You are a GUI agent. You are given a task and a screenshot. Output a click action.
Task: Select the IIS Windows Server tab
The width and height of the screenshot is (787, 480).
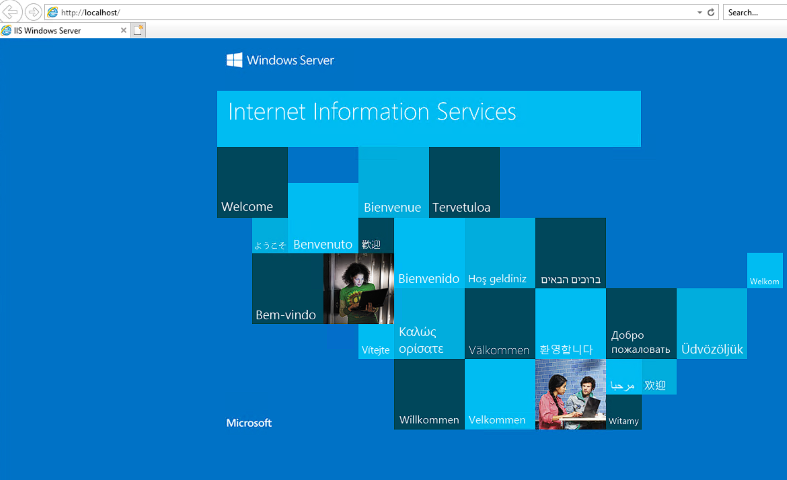click(x=64, y=31)
